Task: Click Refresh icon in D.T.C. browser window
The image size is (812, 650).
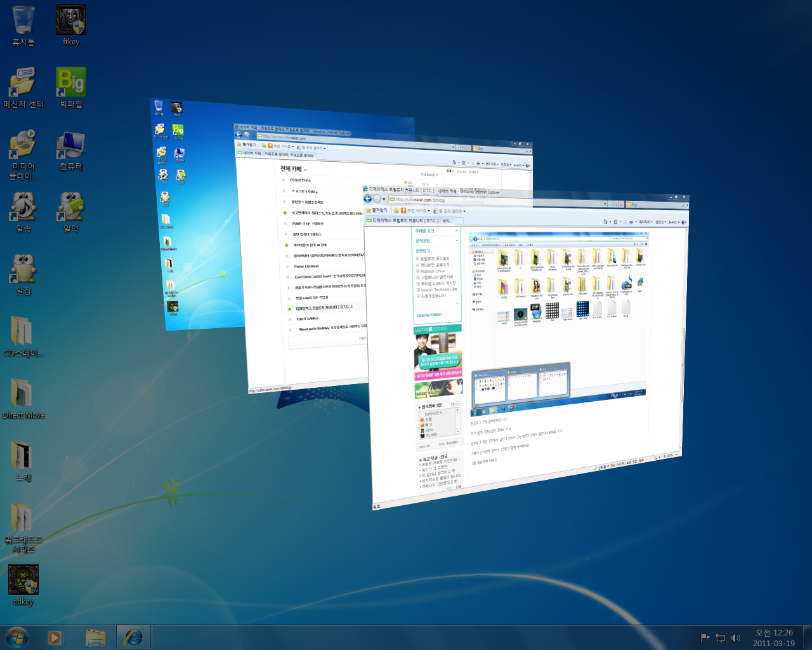Action: point(615,204)
